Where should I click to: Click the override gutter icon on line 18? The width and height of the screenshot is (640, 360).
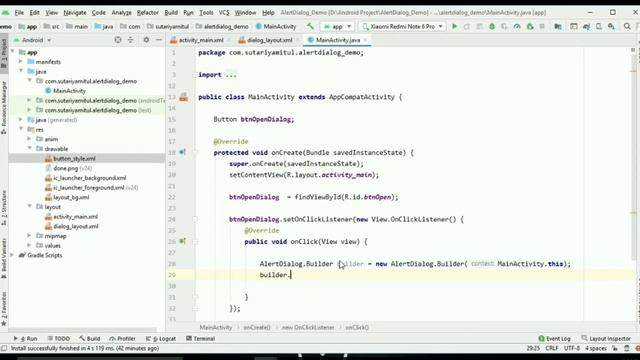click(182, 152)
